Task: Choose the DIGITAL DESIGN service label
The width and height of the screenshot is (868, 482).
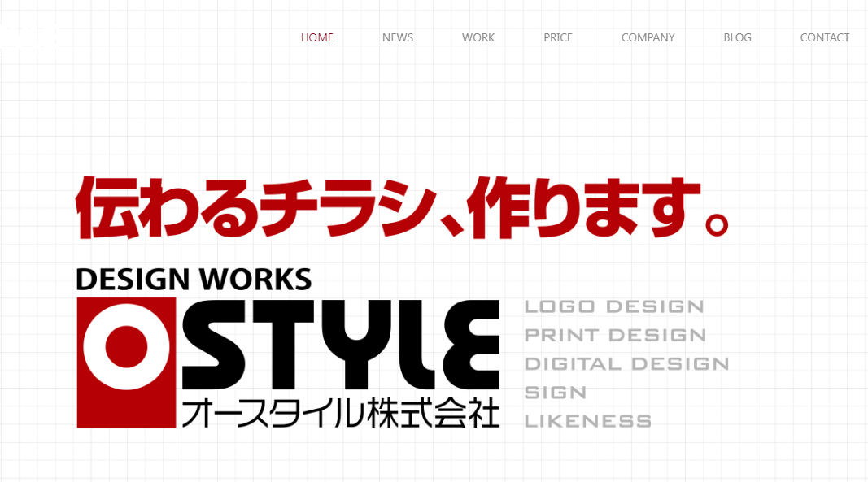Action: (x=626, y=363)
